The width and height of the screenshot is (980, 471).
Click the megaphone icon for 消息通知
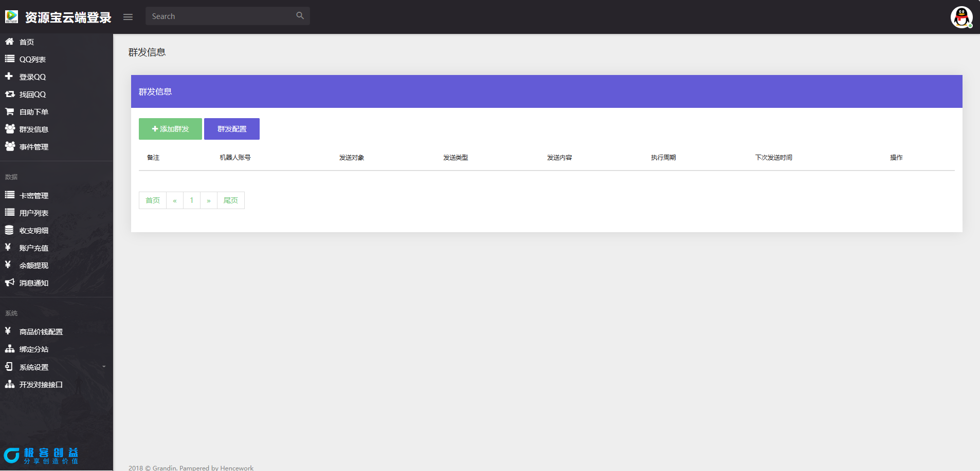pyautogui.click(x=9, y=282)
